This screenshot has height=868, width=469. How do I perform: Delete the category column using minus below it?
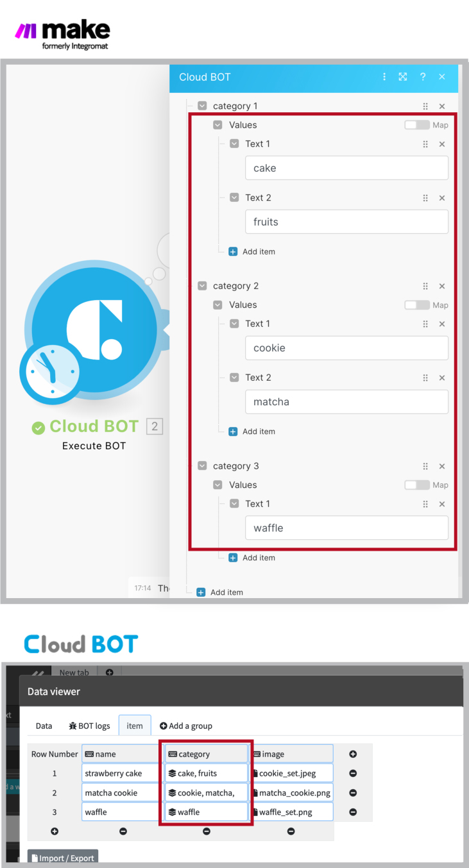pyautogui.click(x=207, y=831)
